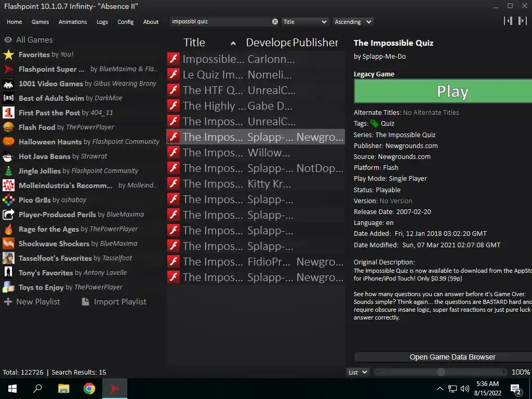Image resolution: width=532 pixels, height=399 pixels.
Task: Open the Title search field dropdown
Action: pyautogui.click(x=305, y=22)
